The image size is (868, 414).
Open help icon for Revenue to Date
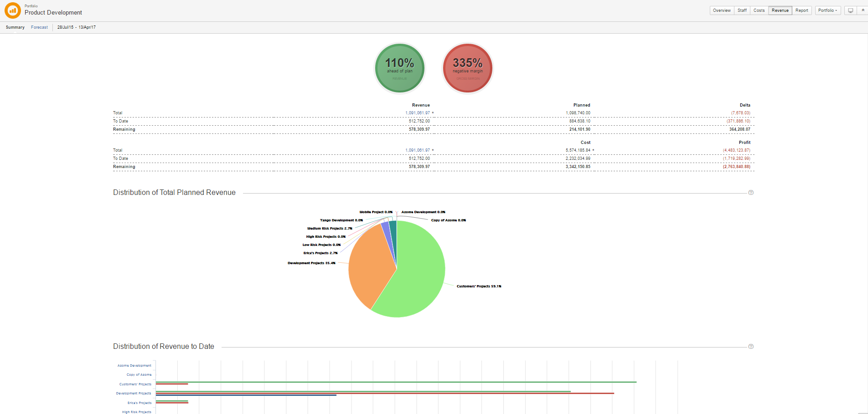click(751, 347)
